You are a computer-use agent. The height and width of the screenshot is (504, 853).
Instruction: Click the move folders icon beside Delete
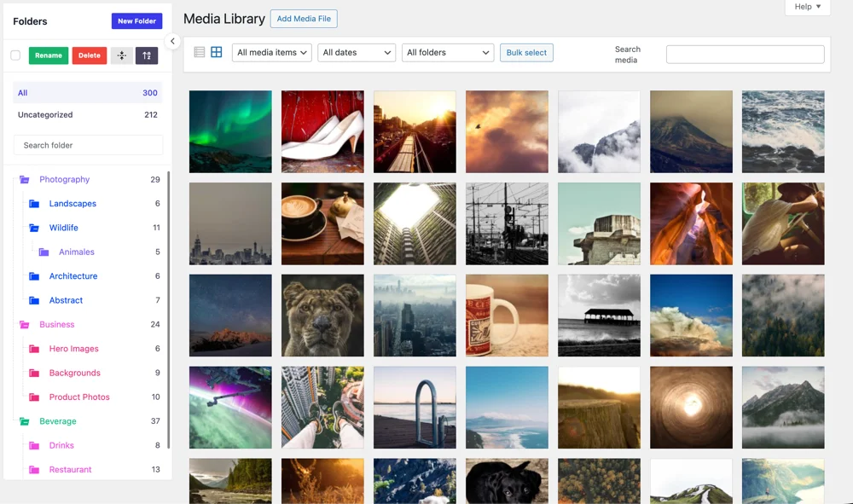click(x=120, y=55)
